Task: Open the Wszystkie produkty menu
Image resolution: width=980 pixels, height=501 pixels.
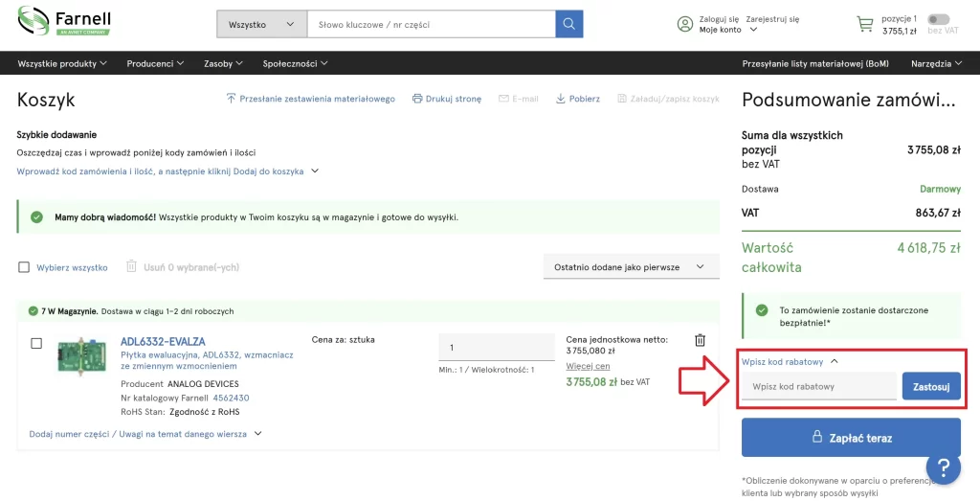Action: [x=62, y=63]
